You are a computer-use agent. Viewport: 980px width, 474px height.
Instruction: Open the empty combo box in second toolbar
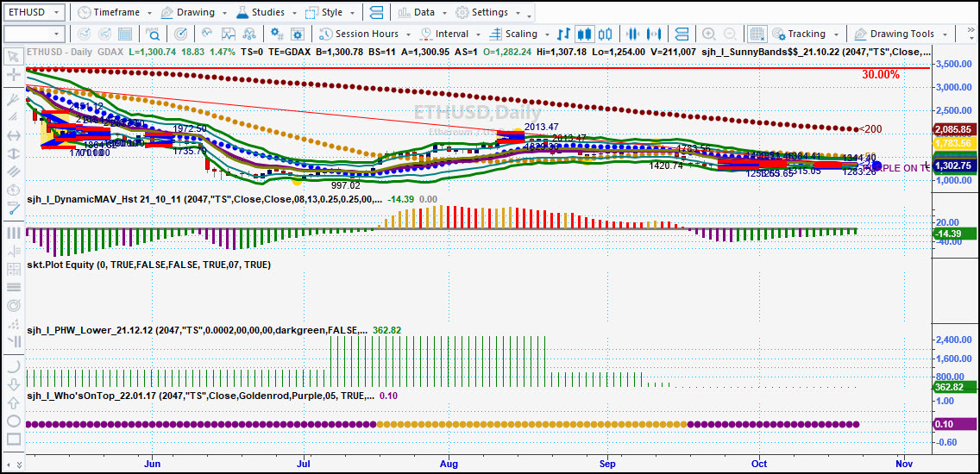tap(35, 34)
